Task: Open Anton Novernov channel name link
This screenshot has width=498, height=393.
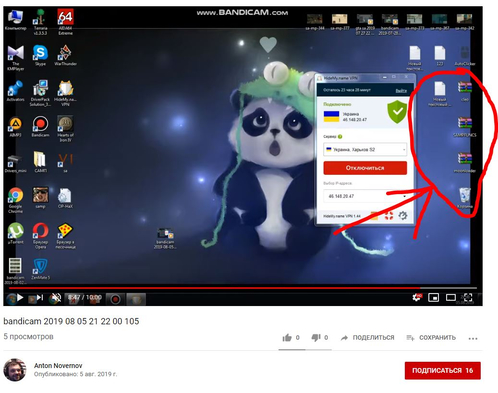Action: (x=58, y=366)
